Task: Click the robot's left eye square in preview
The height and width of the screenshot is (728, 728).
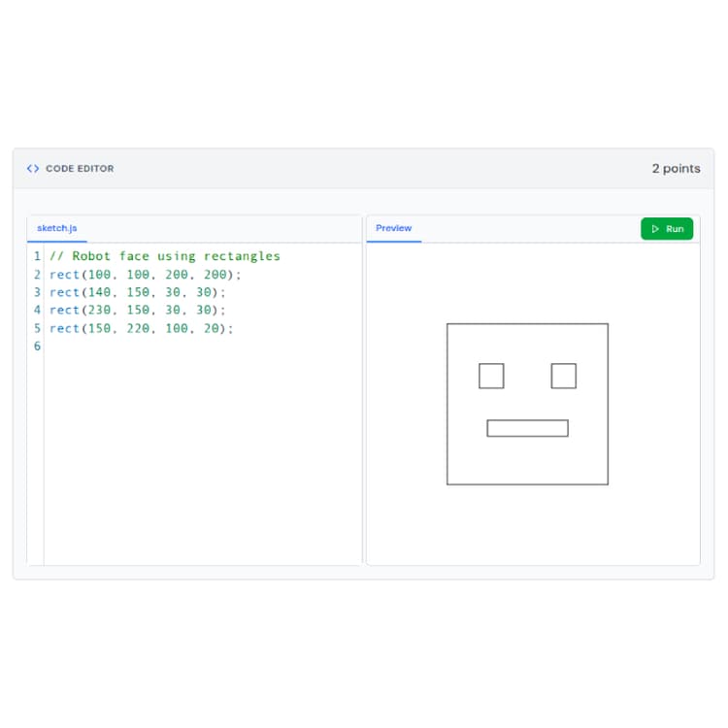Action: coord(491,376)
